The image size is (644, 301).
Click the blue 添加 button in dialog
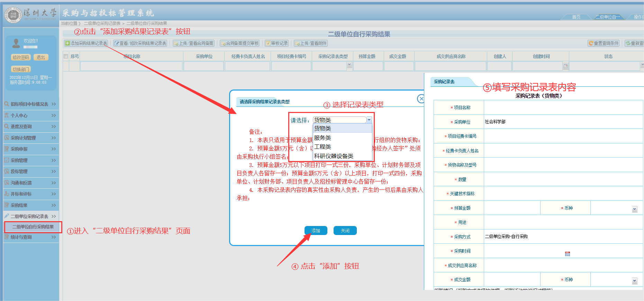316,231
